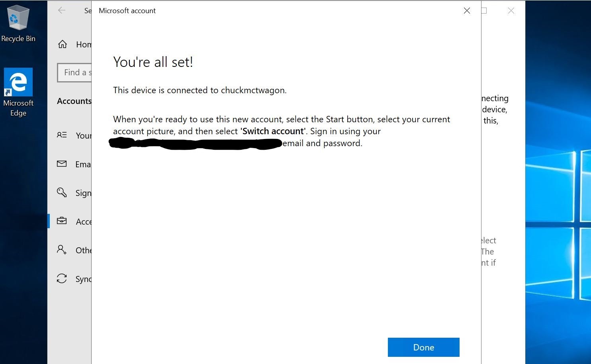
Task: Close the Settings window behind the dialog
Action: coord(511,11)
